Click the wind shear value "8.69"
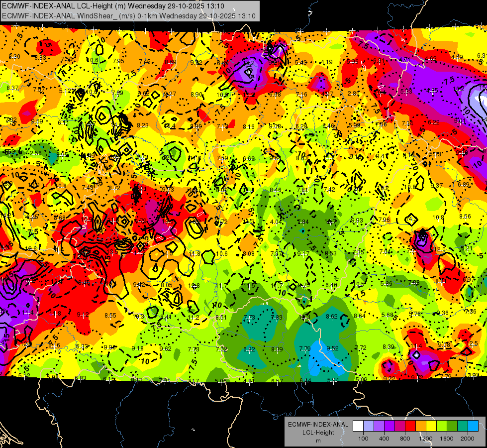 (x=171, y=62)
